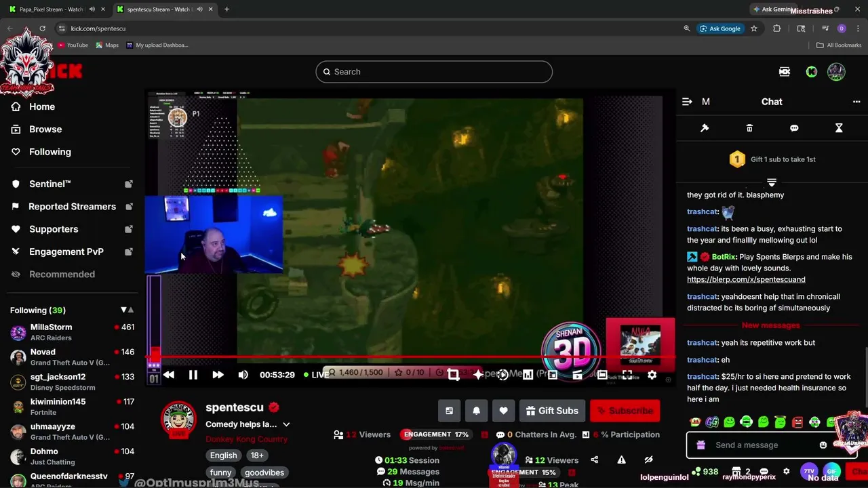Jump to LIVE in the player
Screen dimensions: 868x488
pos(316,375)
